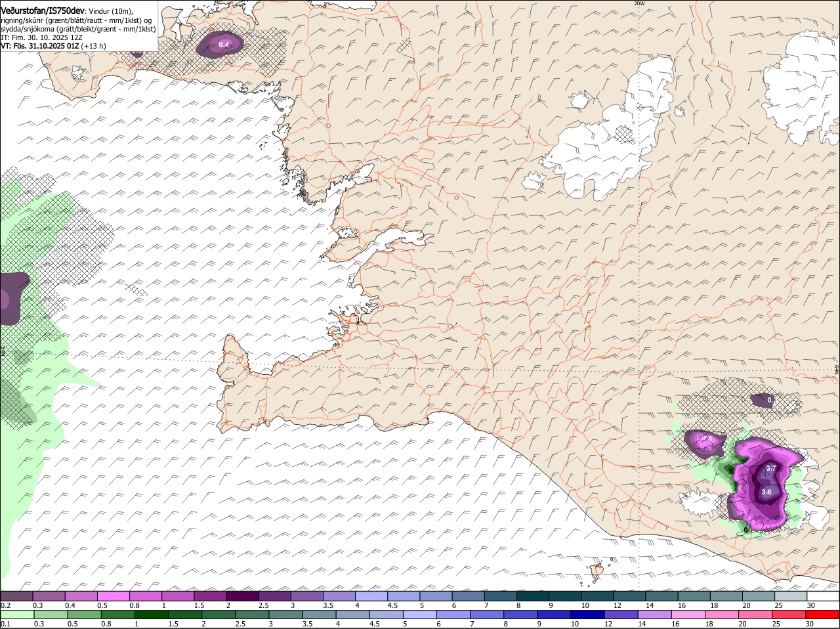840x629 pixels.
Task: Pick the dark purple 2 swatch in the upper legend
Action: coord(242,596)
